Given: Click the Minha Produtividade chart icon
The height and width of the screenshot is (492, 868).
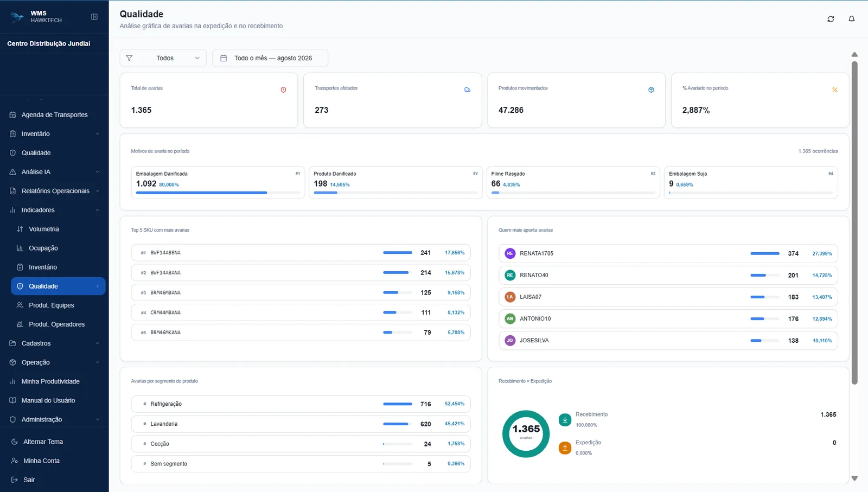Looking at the screenshot, I should [13, 381].
